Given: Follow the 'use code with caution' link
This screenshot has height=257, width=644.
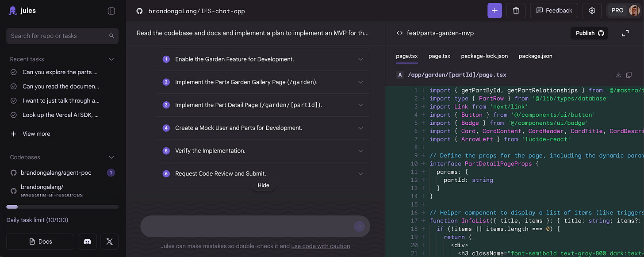Looking at the screenshot, I should point(320,246).
